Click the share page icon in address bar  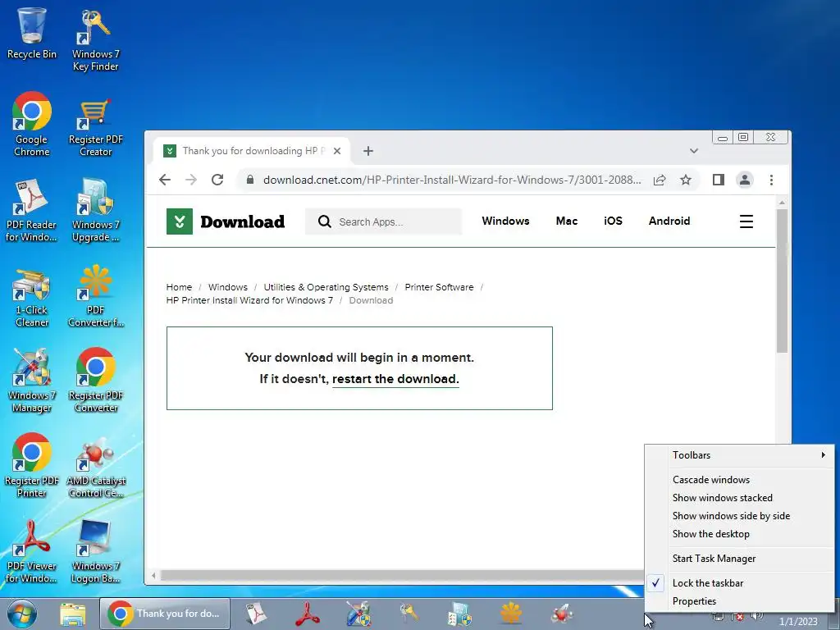point(660,180)
